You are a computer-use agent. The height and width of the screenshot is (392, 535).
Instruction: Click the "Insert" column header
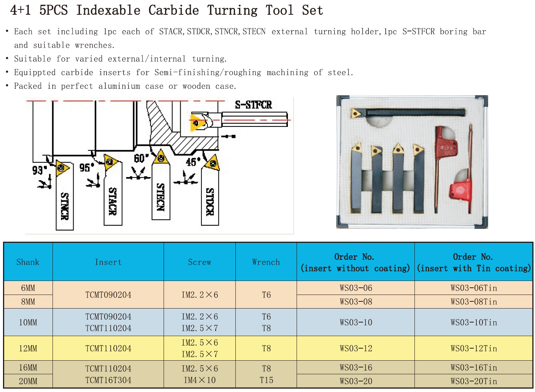pos(108,262)
